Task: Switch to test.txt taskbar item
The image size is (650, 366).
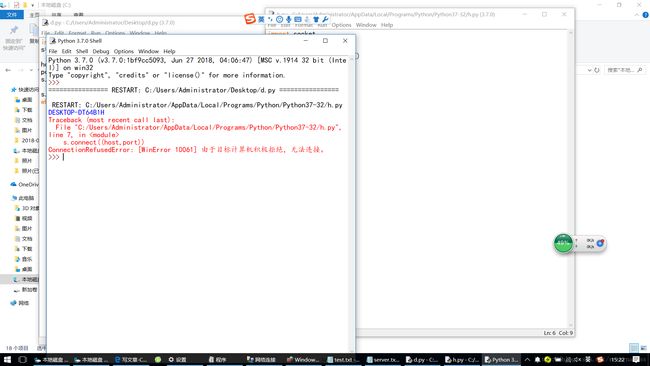Action: [x=343, y=360]
